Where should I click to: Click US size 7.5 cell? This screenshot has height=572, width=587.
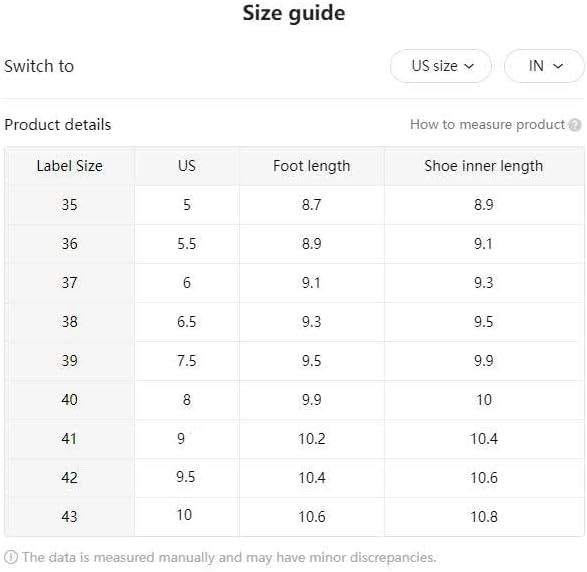187,361
